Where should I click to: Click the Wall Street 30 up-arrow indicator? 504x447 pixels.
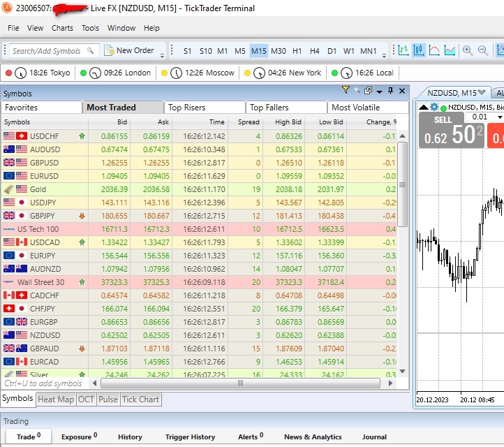click(x=82, y=282)
